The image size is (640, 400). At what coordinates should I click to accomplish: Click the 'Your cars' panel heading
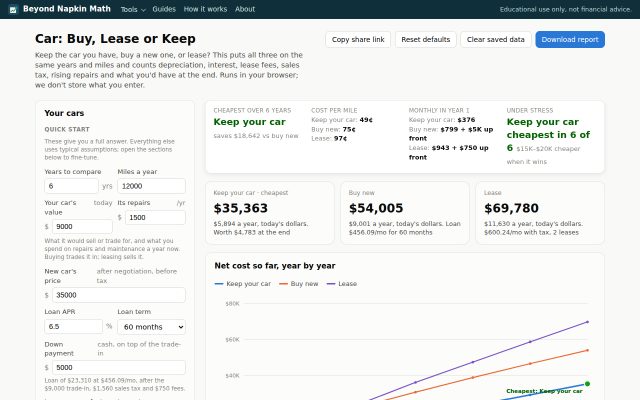coord(64,113)
